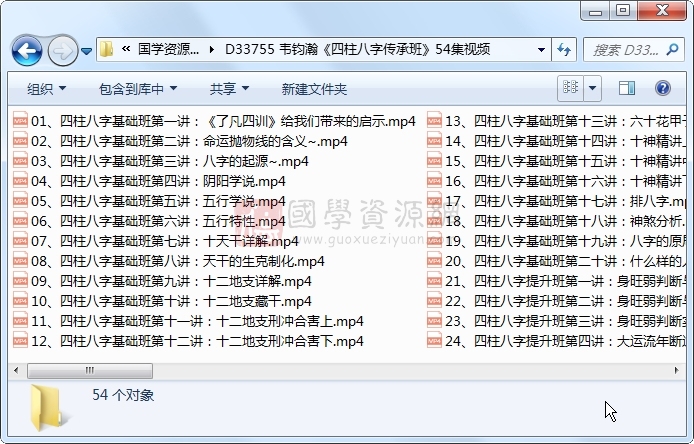Viewport: 694px width, 444px height.
Task: Open the 共享 menu
Action: [x=229, y=89]
